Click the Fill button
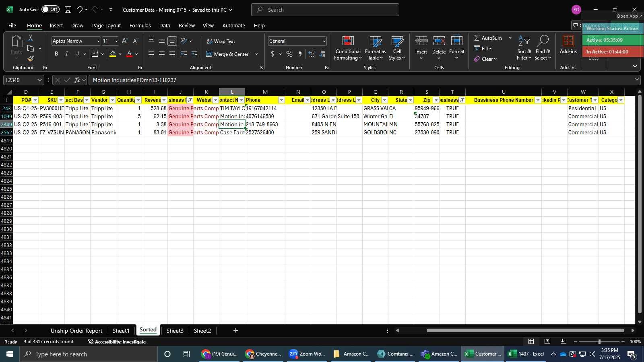 pos(483,48)
